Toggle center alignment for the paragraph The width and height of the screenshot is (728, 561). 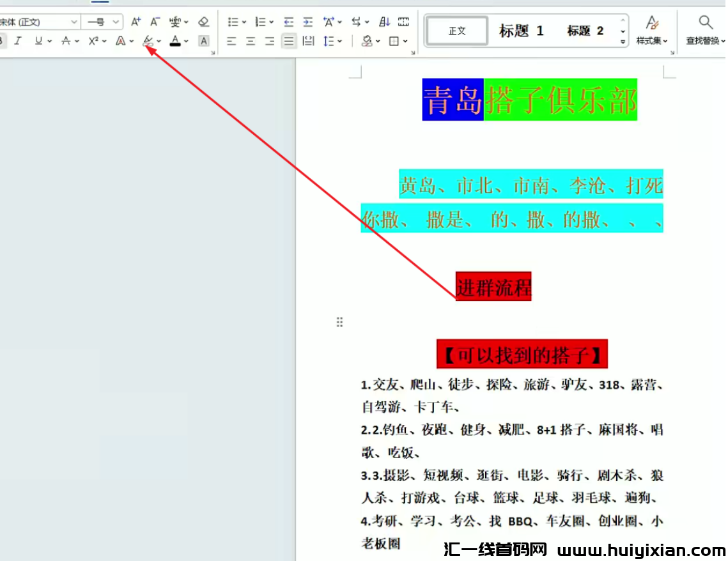coord(251,41)
